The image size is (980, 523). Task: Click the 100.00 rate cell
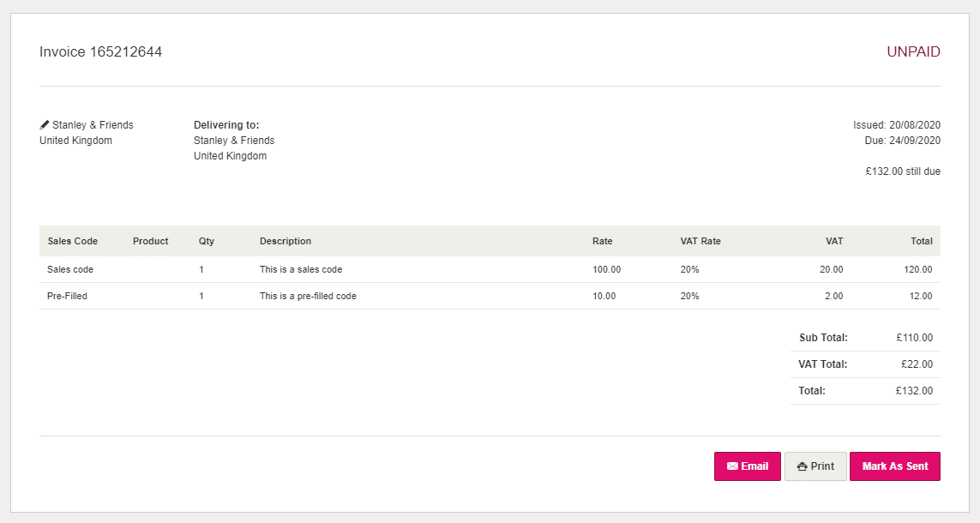click(606, 269)
